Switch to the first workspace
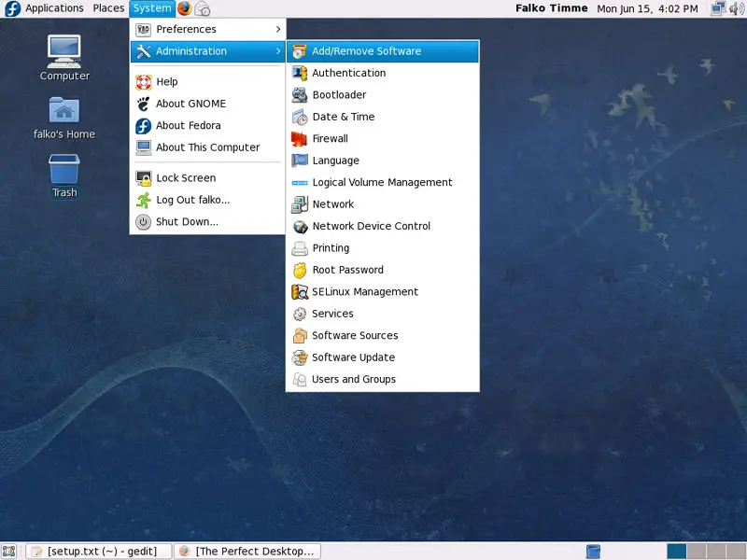747x560 pixels. coord(677,551)
